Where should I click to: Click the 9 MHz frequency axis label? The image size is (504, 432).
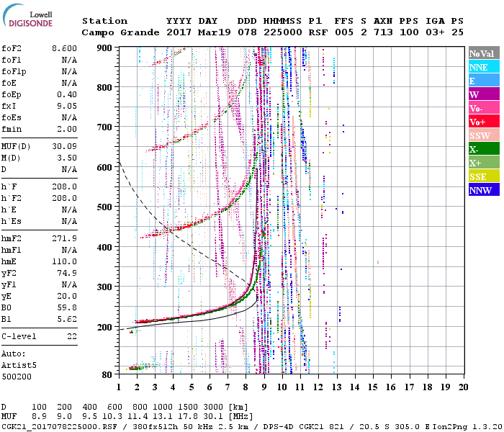coord(264,387)
